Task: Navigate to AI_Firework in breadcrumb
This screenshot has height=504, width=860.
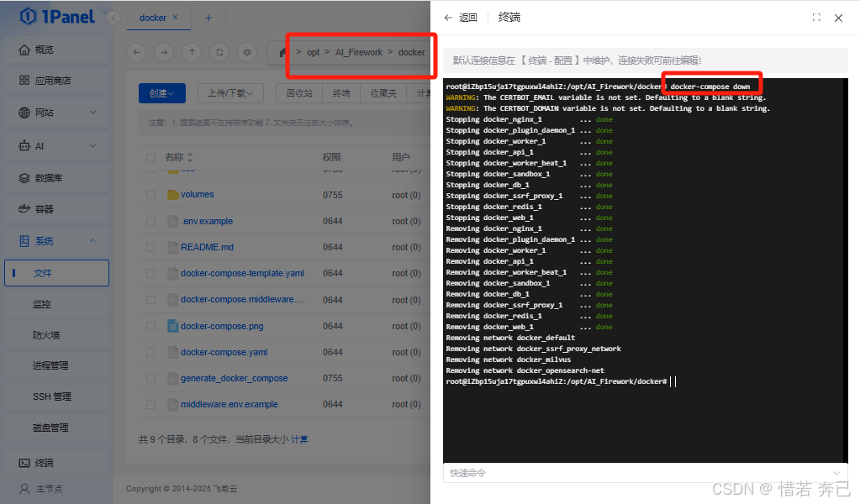Action: pos(359,52)
